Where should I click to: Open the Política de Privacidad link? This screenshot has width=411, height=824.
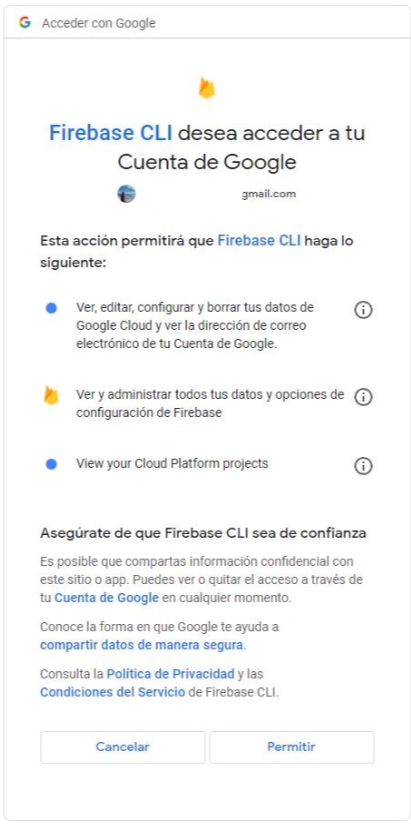(x=170, y=673)
